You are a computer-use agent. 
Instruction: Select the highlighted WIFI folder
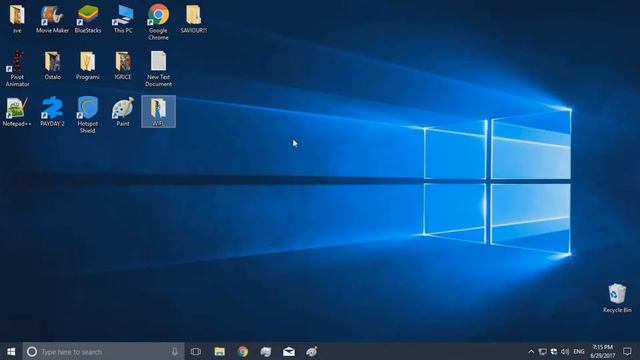[x=158, y=112]
